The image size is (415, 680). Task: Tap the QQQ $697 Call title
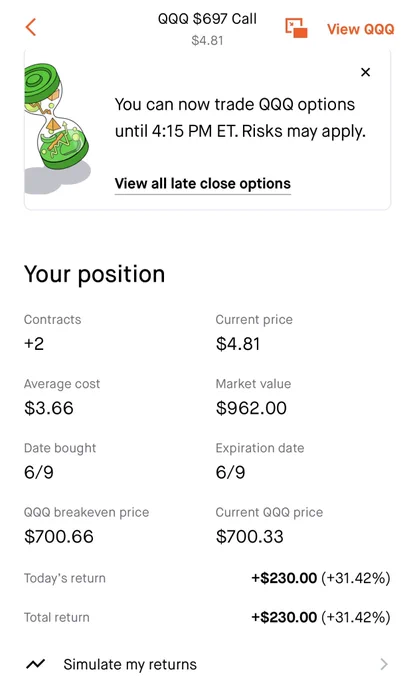tap(207, 19)
